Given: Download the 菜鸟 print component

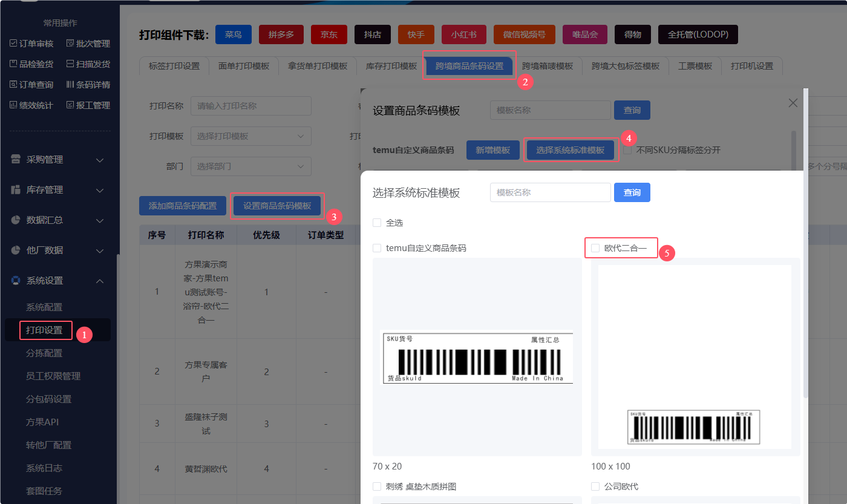Looking at the screenshot, I should point(233,34).
